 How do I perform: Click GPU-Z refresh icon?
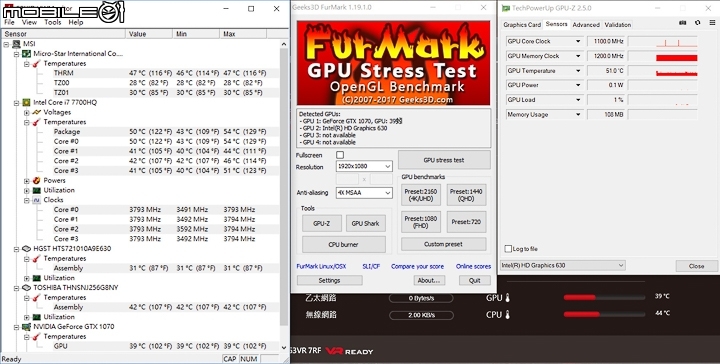(698, 23)
